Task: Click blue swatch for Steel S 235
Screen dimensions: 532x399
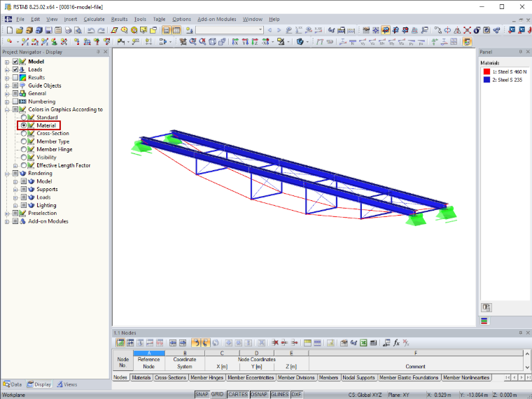Action: [486, 80]
